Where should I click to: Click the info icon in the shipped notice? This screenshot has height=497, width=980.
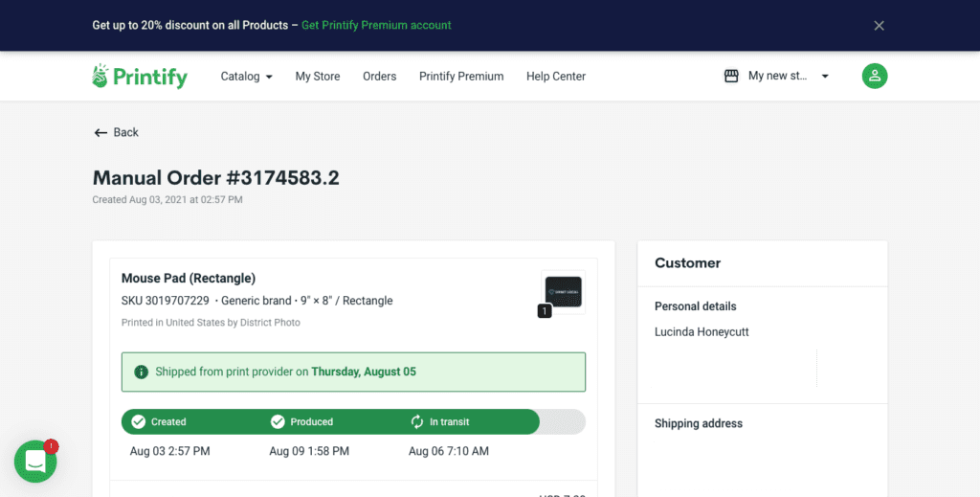tap(142, 372)
